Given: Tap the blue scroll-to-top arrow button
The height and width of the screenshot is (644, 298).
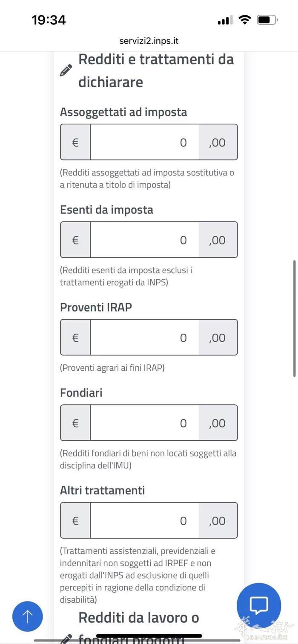Looking at the screenshot, I should [x=28, y=616].
